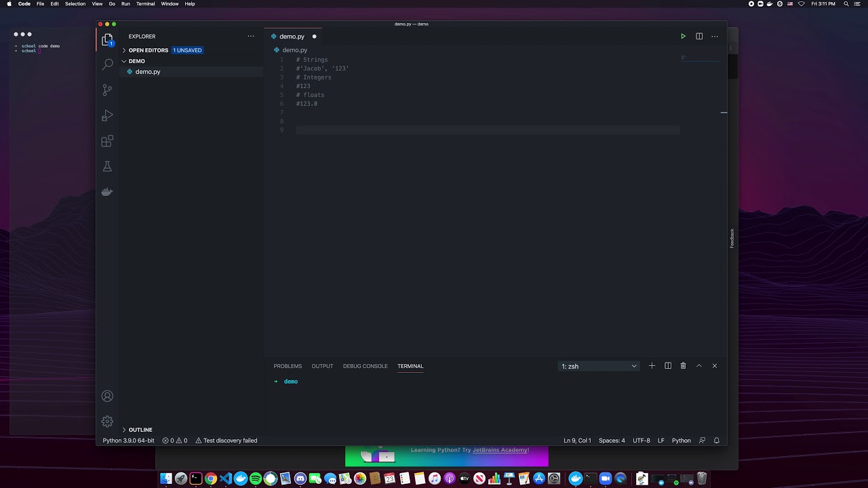Open the Run and Debug view
The image size is (868, 488).
click(x=107, y=116)
